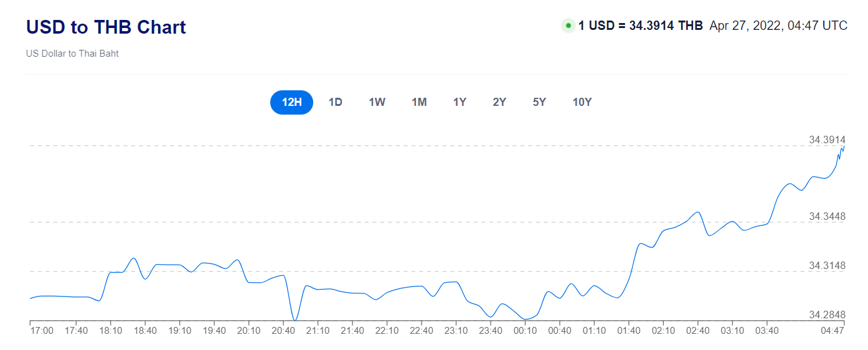Show the 1M chart range

coord(419,102)
